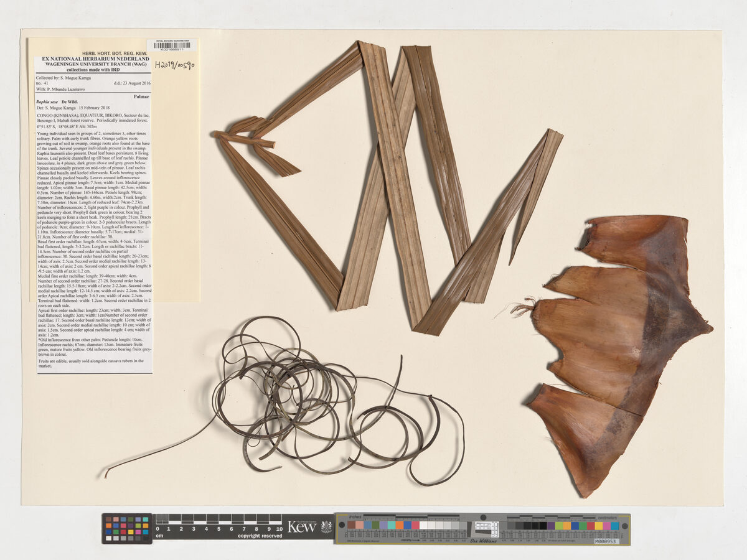Viewport: 747px width, 560px height.
Task: Click the Don Williams signature on chart
Action: coord(482,541)
